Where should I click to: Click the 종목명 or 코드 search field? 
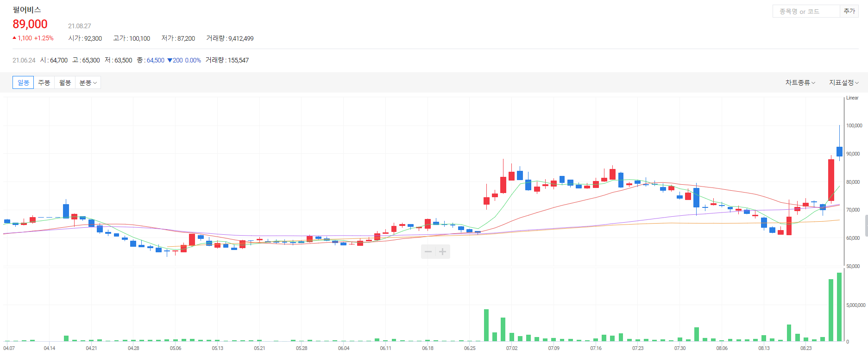806,11
